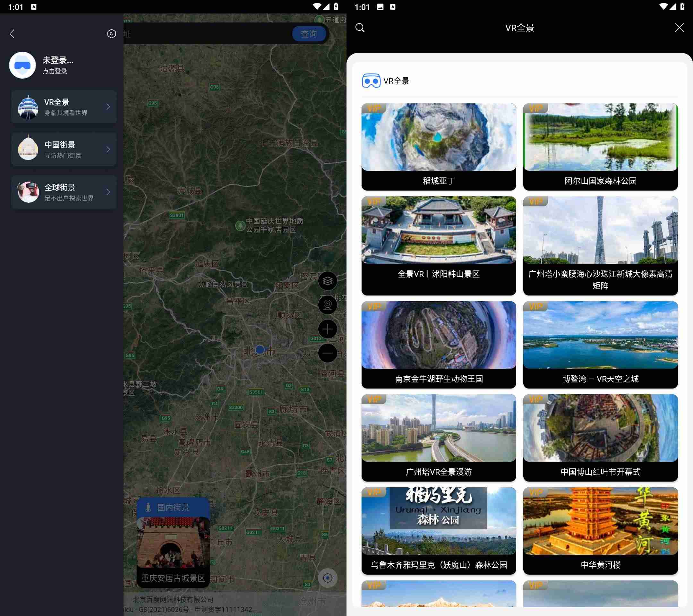Open the 中华黄河楼 panorama card
Image resolution: width=693 pixels, height=616 pixels.
click(x=601, y=531)
